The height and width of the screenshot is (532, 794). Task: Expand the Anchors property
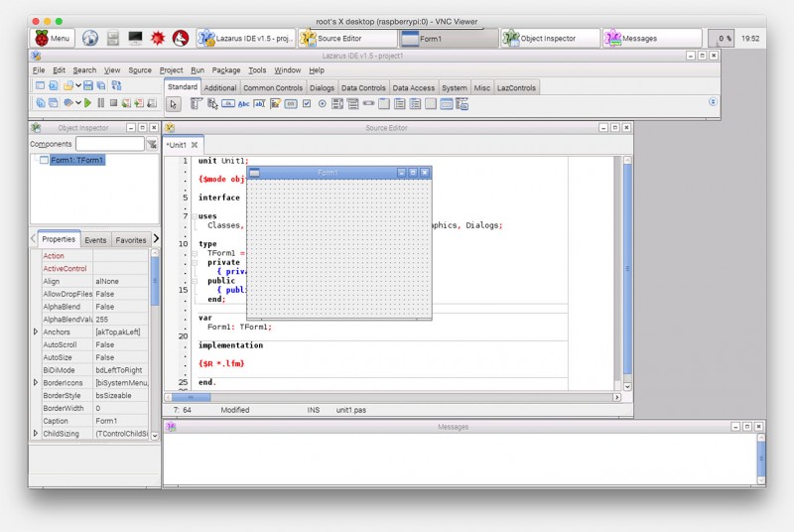click(37, 332)
